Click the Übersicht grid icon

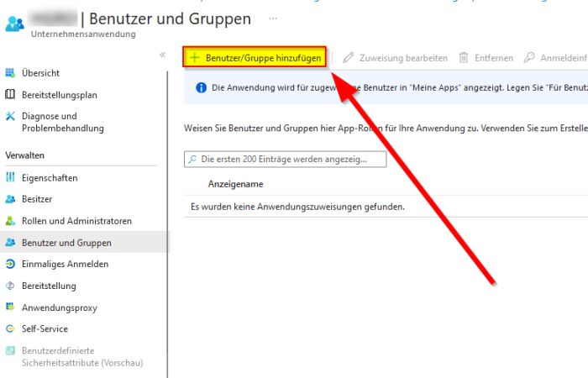tap(10, 73)
